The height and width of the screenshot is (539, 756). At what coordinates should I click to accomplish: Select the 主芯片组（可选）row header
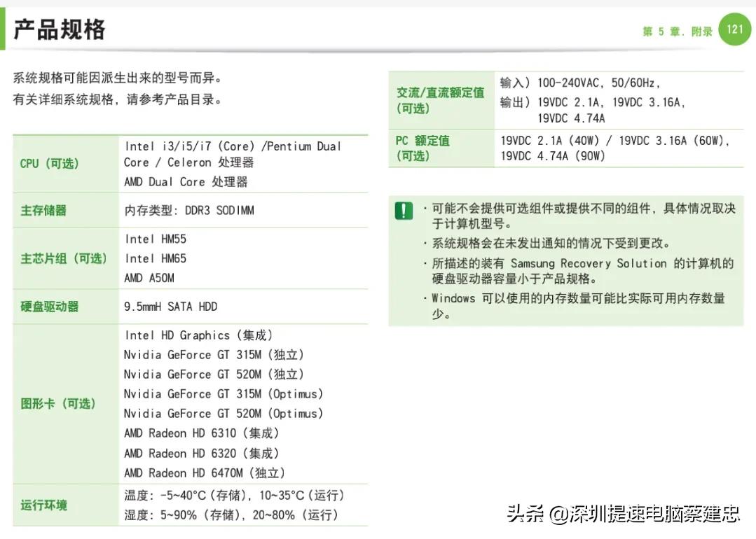(x=64, y=258)
